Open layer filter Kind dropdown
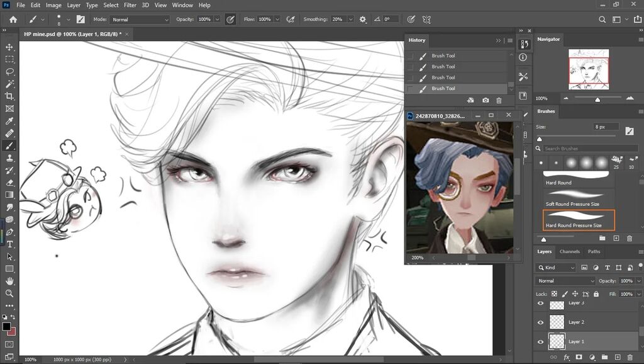 pos(556,268)
